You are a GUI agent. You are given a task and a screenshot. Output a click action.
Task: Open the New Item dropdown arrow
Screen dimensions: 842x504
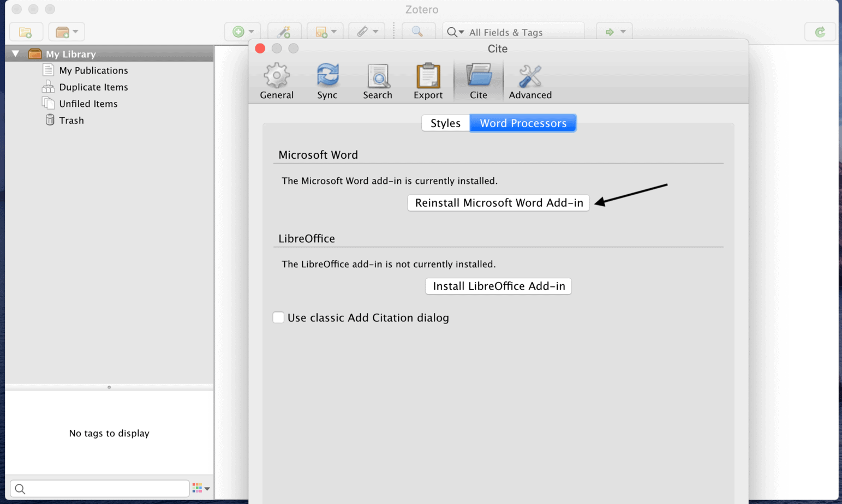(x=252, y=32)
